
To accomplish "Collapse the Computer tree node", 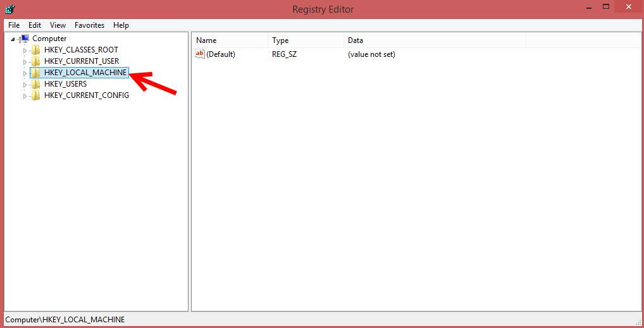I will (13, 39).
